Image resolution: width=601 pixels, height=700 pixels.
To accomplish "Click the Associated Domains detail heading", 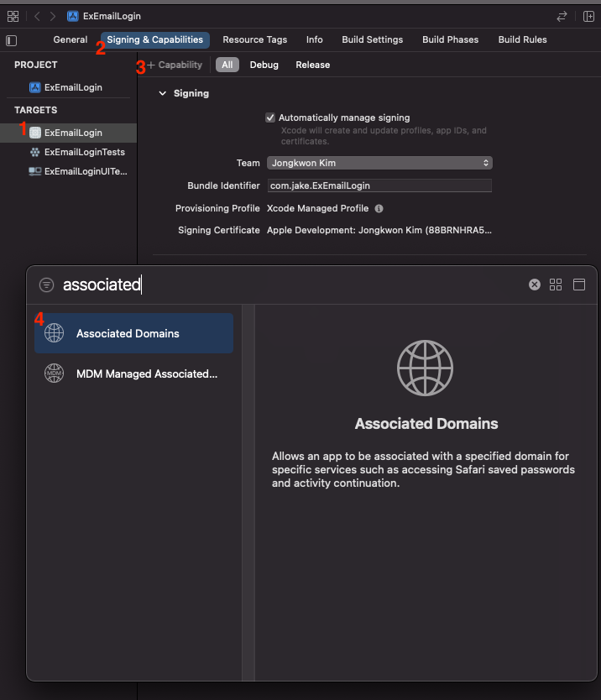I will 426,424.
